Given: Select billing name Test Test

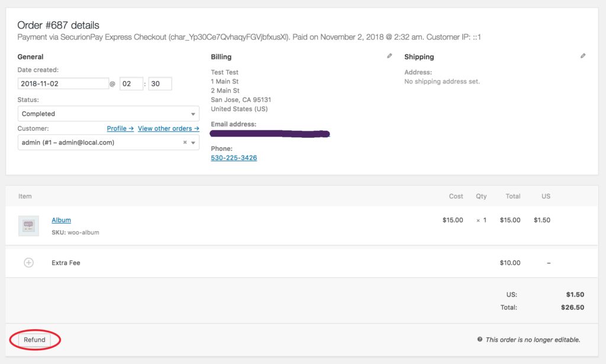Looking at the screenshot, I should 224,72.
